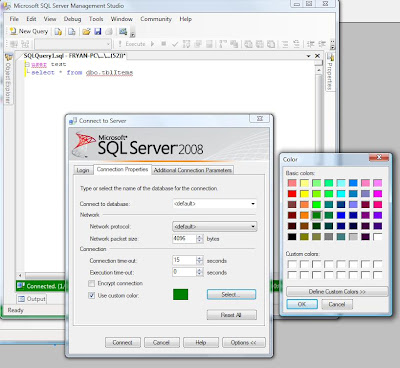
Task: Click the IntelliSense Enabled icon
Action: click(209, 44)
